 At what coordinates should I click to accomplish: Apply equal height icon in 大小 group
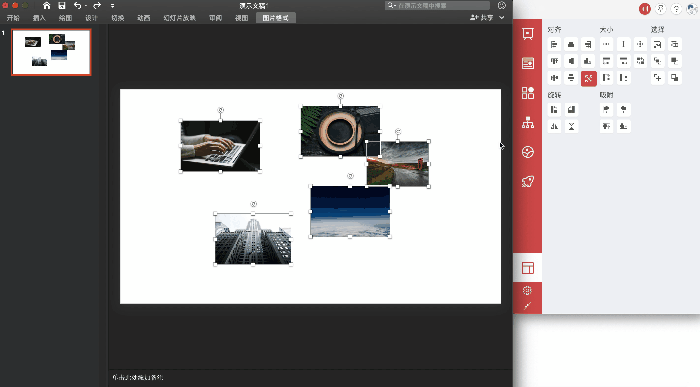623,44
